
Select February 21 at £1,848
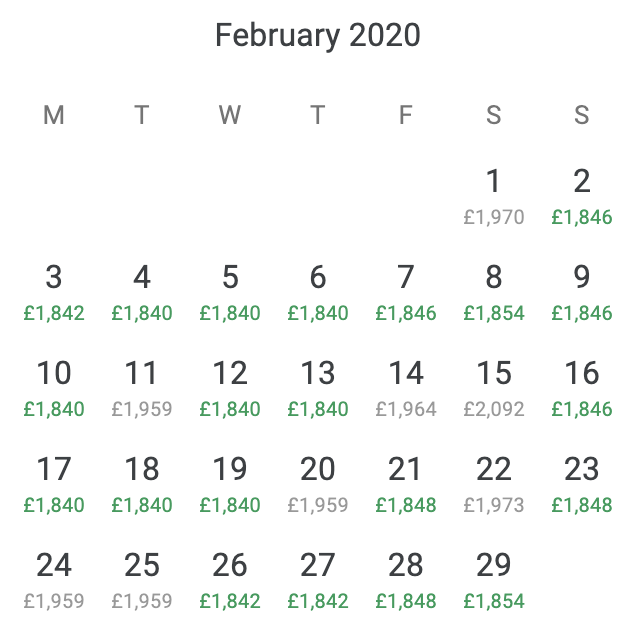(x=406, y=484)
